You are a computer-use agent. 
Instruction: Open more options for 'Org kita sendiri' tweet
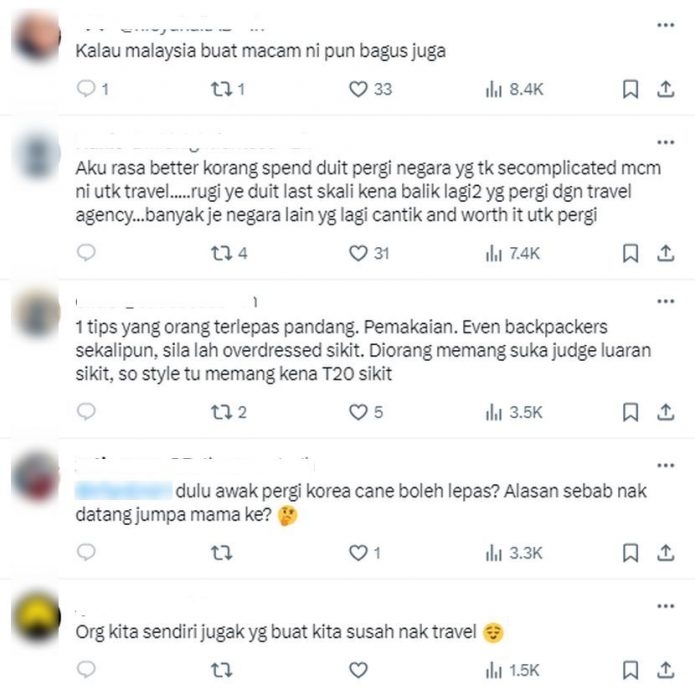[x=665, y=606]
